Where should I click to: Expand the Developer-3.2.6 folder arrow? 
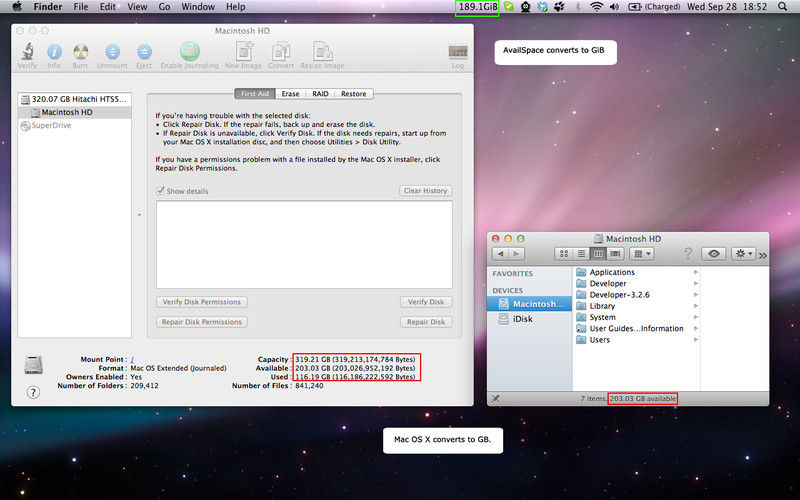tap(696, 295)
